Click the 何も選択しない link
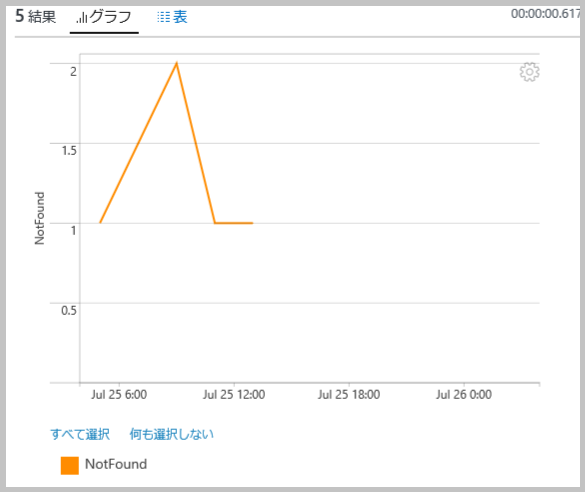This screenshot has width=585, height=492. tap(172, 434)
